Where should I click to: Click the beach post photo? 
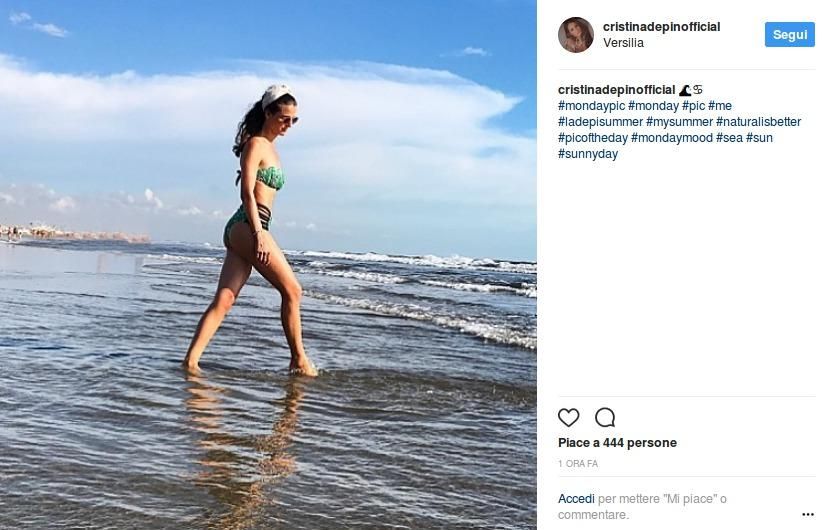268,265
